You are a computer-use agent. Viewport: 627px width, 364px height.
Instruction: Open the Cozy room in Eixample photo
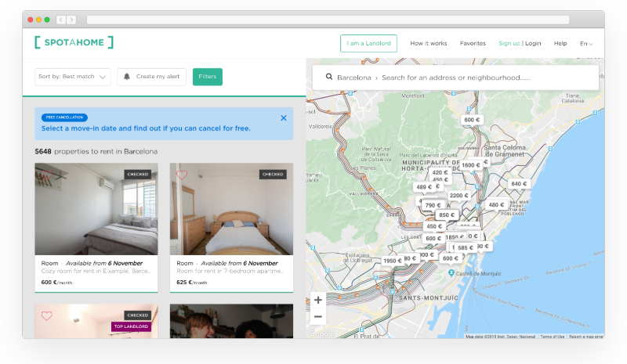[x=96, y=209]
